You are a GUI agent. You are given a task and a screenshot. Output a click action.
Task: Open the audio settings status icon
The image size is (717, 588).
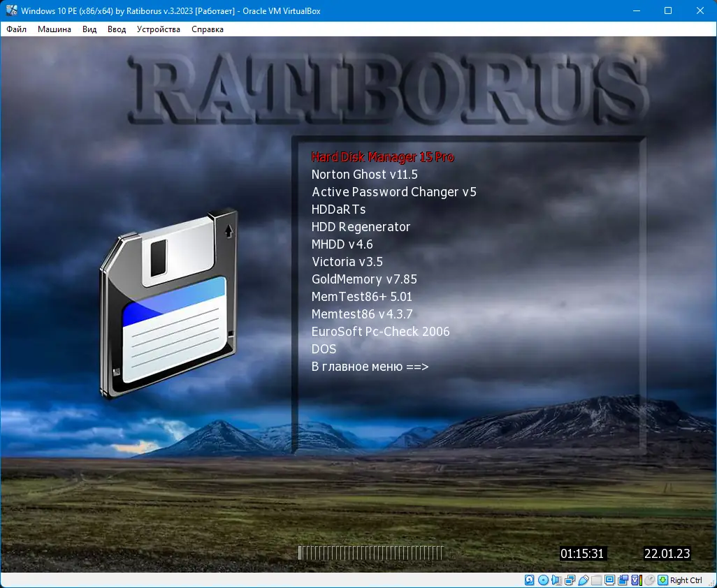tap(556, 580)
